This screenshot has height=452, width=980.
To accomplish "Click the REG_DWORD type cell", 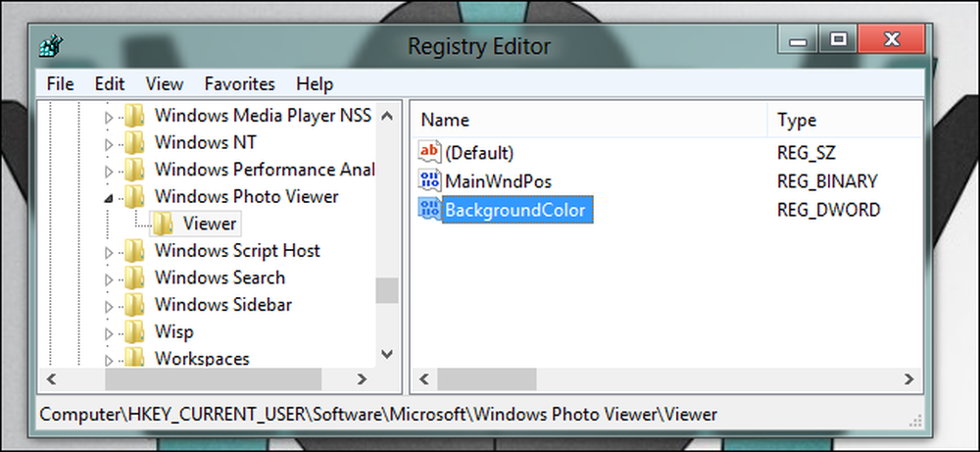I will pos(828,210).
